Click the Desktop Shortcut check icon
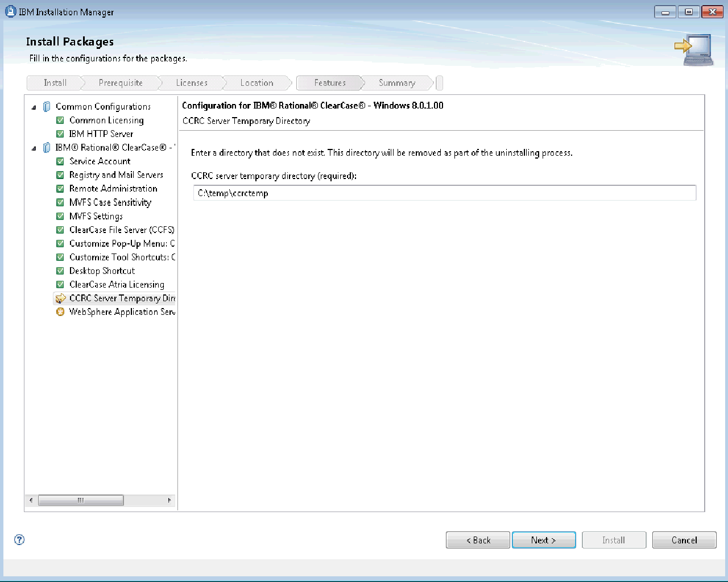728x582 pixels. (60, 271)
